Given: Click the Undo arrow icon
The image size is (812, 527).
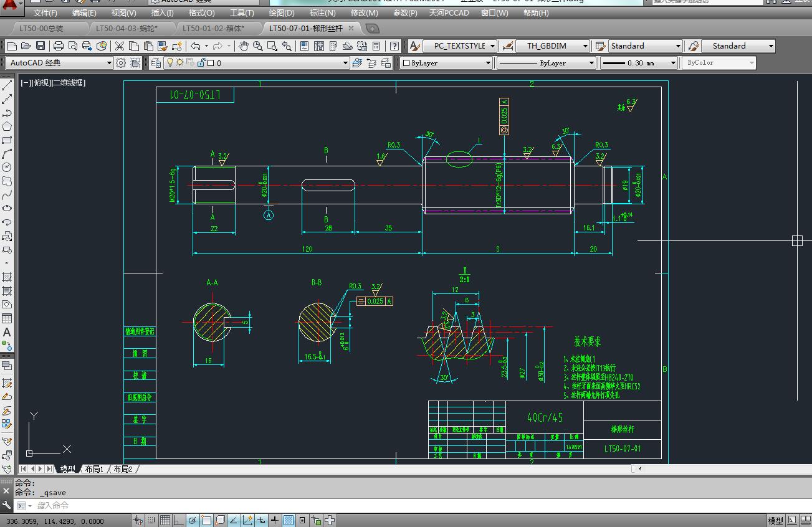Looking at the screenshot, I should (x=196, y=46).
